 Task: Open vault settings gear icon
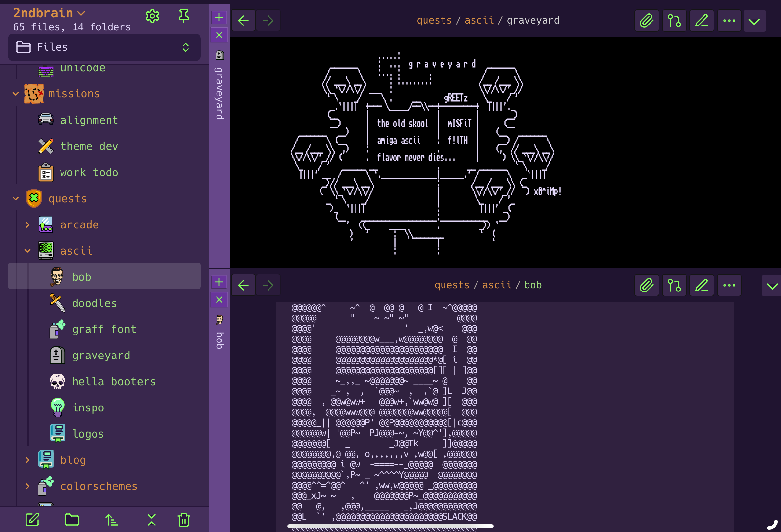point(152,16)
